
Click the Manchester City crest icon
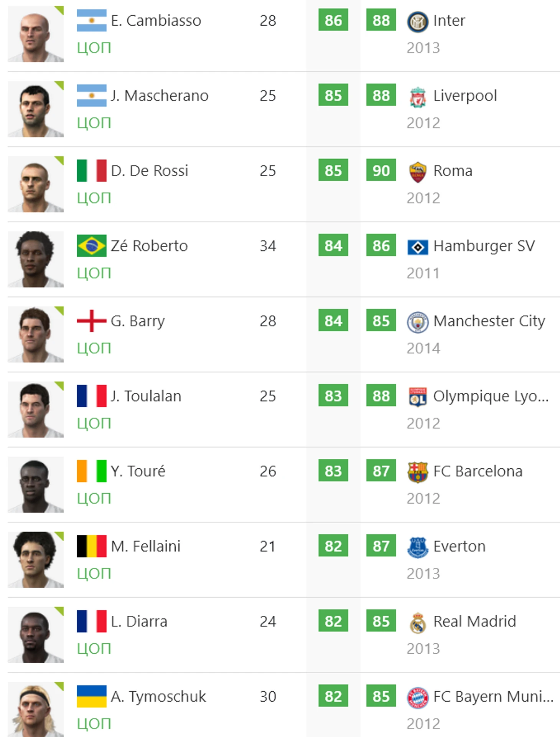(x=417, y=322)
